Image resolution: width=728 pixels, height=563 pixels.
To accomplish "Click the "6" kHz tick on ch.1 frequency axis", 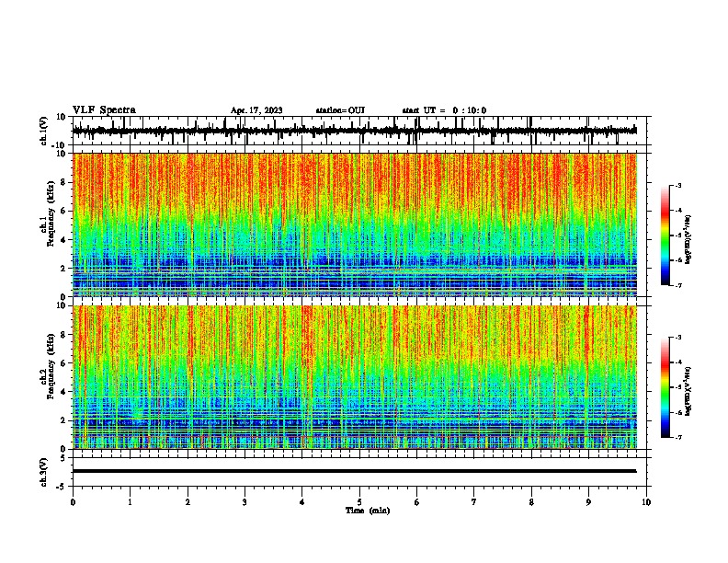I will 64,212.
